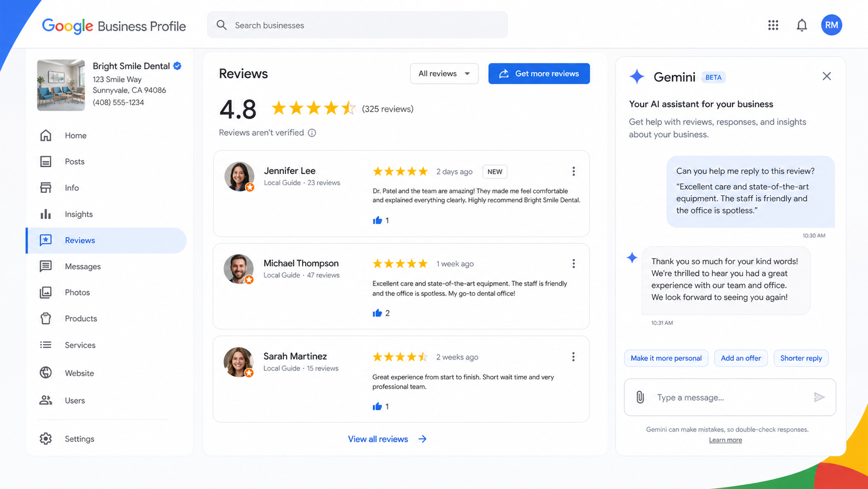Open Jennifer Lee's profile photo
The height and width of the screenshot is (489, 868).
(x=239, y=177)
